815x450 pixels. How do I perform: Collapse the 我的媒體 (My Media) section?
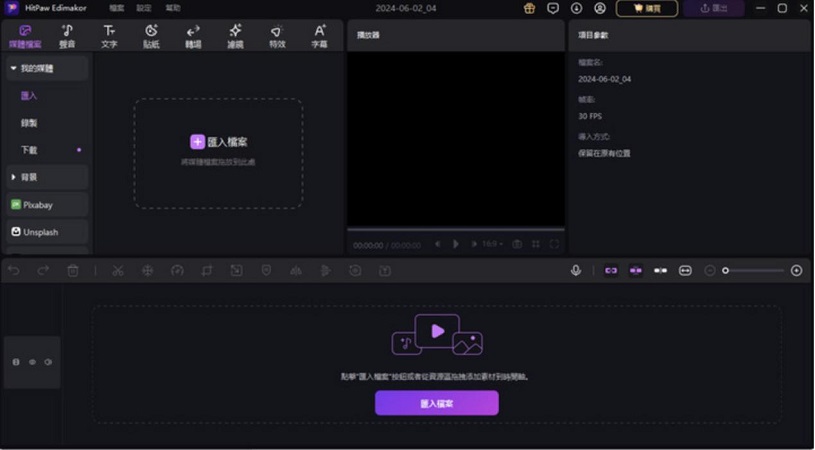click(14, 68)
